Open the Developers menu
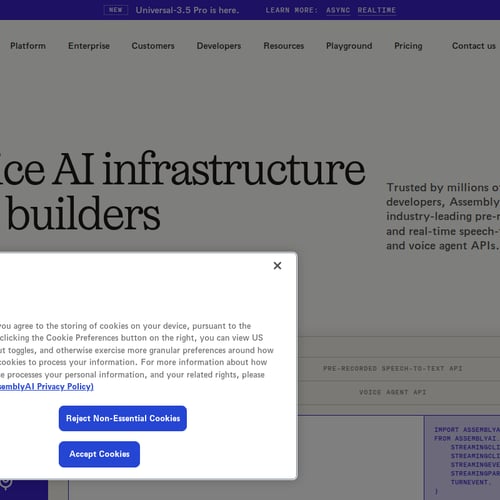500x500 pixels. coord(219,46)
